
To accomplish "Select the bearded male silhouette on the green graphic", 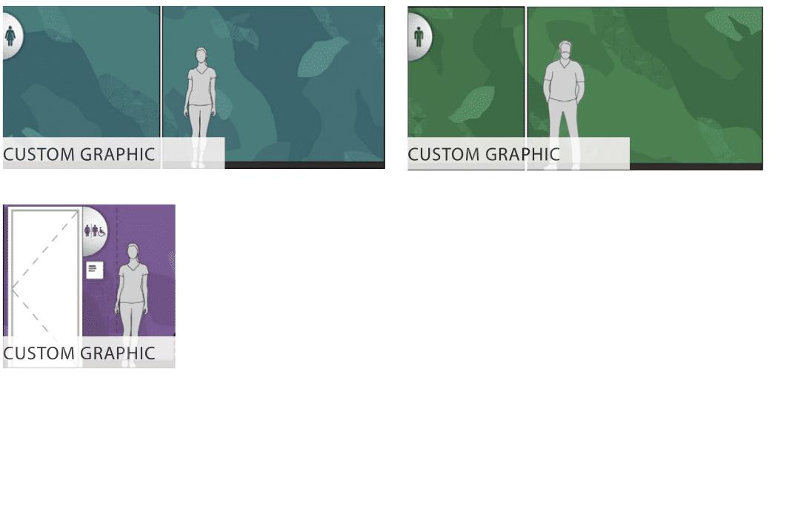I will (563, 104).
